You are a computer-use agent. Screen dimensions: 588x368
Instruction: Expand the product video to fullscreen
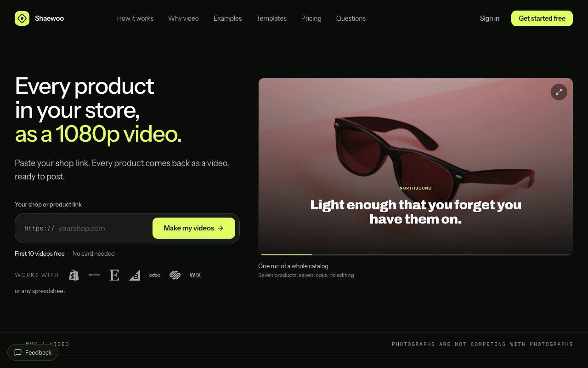[x=559, y=92]
